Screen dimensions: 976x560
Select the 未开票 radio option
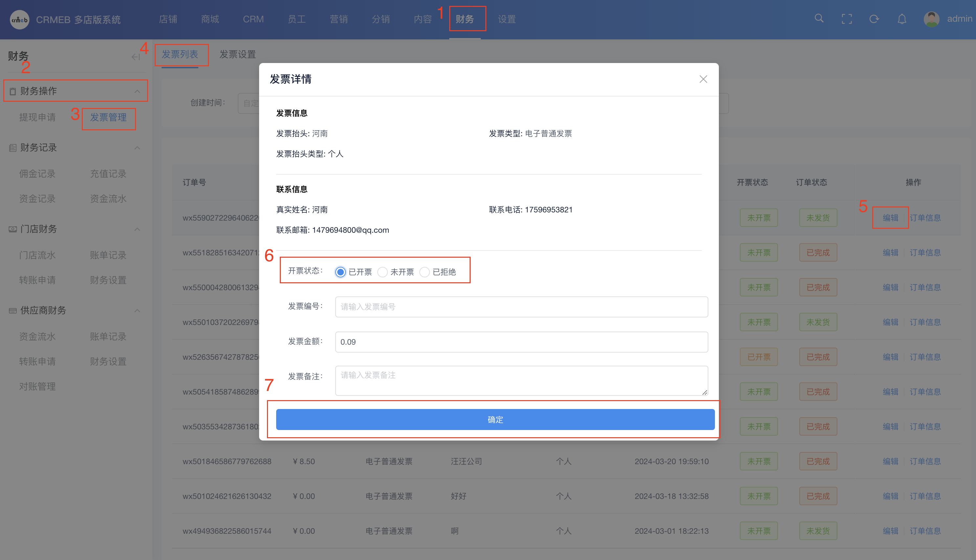pyautogui.click(x=382, y=272)
